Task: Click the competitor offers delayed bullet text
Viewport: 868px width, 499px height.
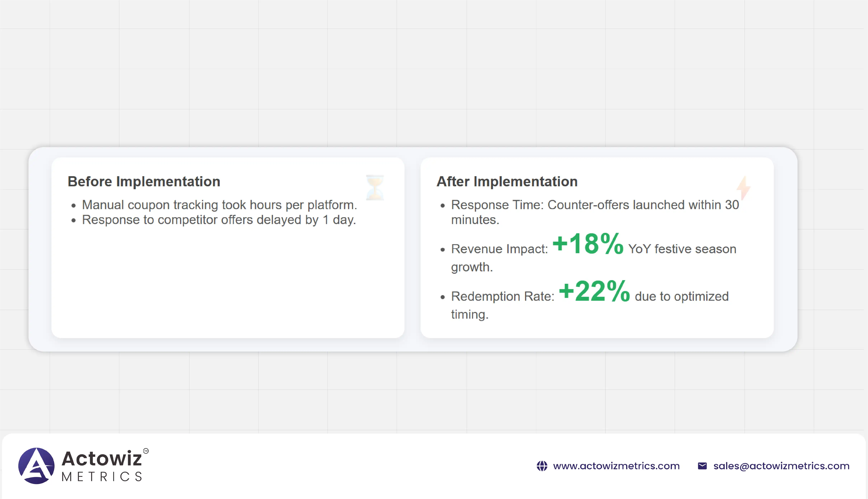Action: (x=219, y=220)
